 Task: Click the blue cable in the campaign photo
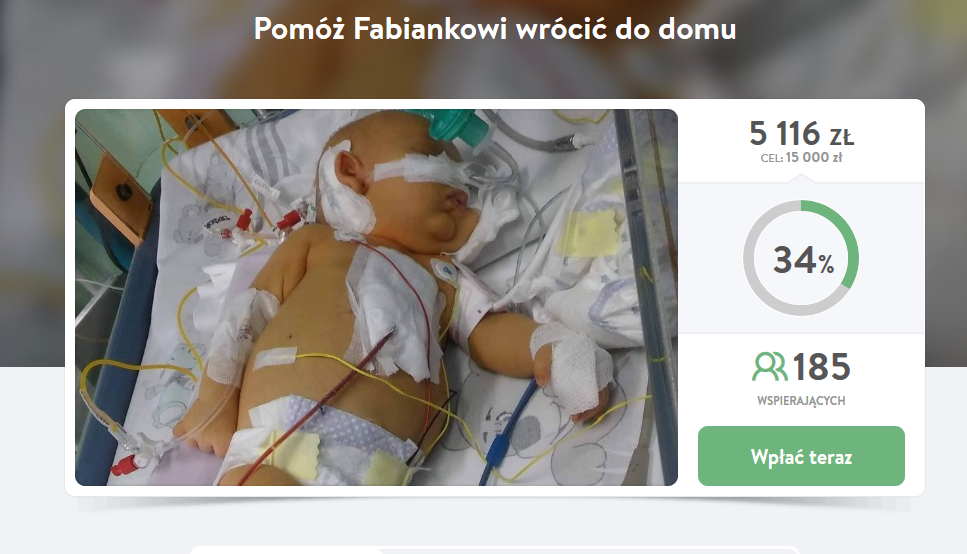coord(503,432)
